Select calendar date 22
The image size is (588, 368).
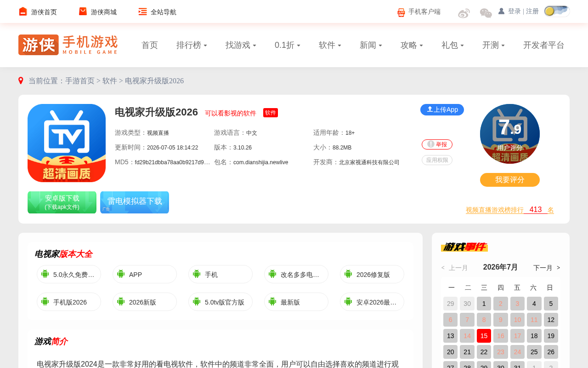point(484,352)
